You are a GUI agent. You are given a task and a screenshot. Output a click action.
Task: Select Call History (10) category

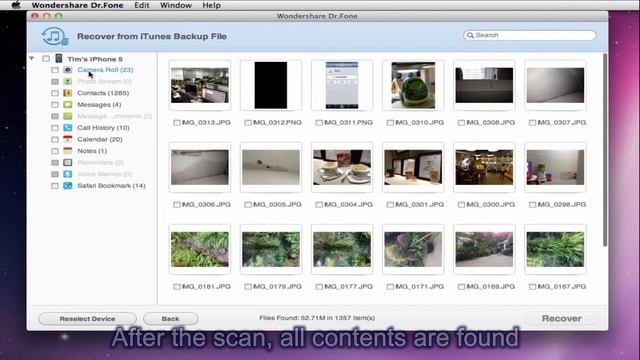pyautogui.click(x=103, y=128)
